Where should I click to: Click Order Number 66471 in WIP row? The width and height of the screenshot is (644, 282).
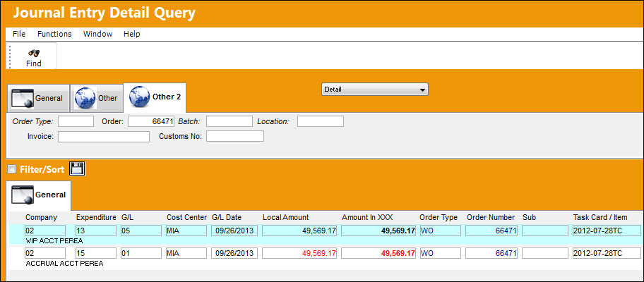click(491, 231)
